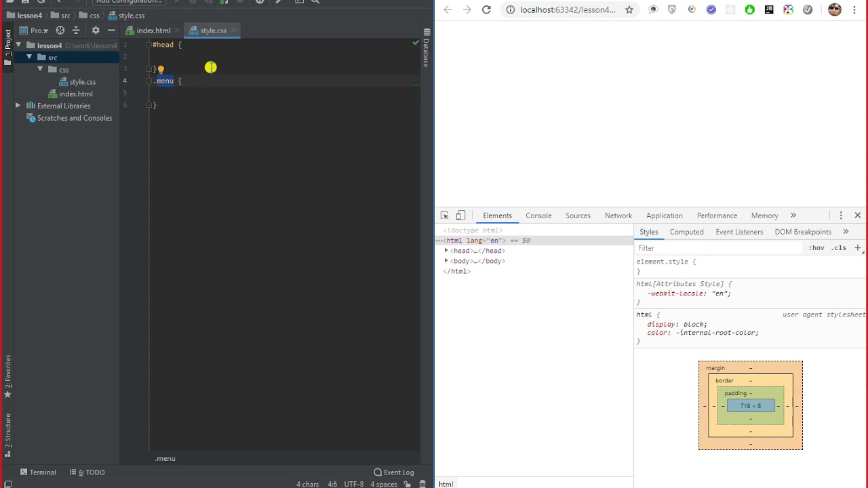Close the style.css editor tab
The height and width of the screenshot is (488, 868).
tap(233, 30)
